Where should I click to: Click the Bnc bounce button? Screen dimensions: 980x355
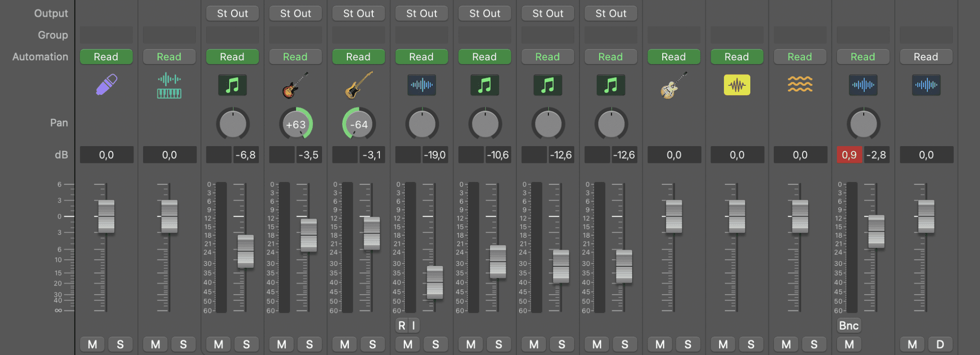pos(848,326)
